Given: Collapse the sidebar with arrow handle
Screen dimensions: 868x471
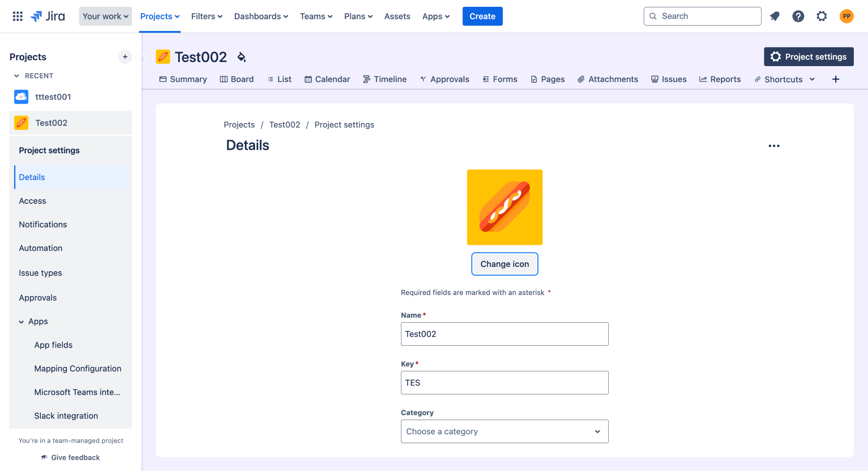Looking at the screenshot, I should pyautogui.click(x=143, y=59).
